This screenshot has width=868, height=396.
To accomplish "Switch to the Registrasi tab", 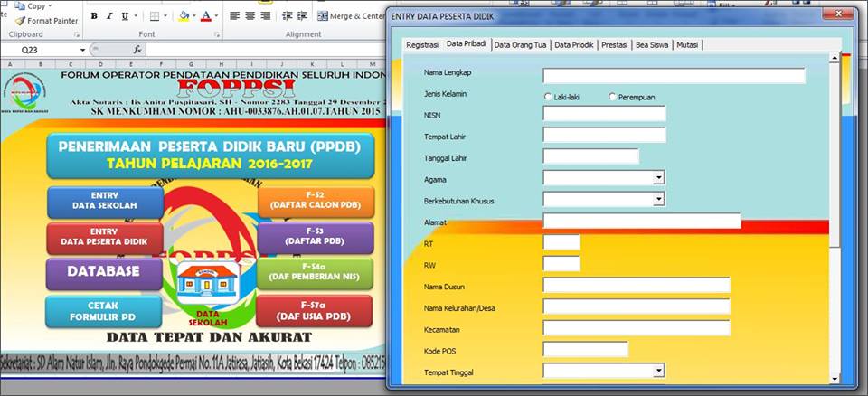I will (422, 45).
